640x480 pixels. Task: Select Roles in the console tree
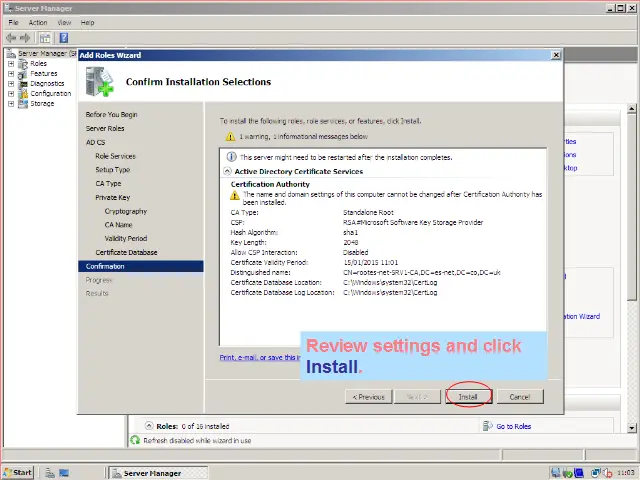tap(38, 64)
